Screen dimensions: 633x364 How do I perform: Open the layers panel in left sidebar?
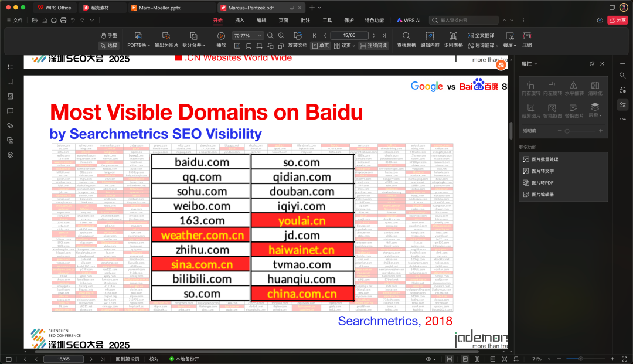coord(10,155)
